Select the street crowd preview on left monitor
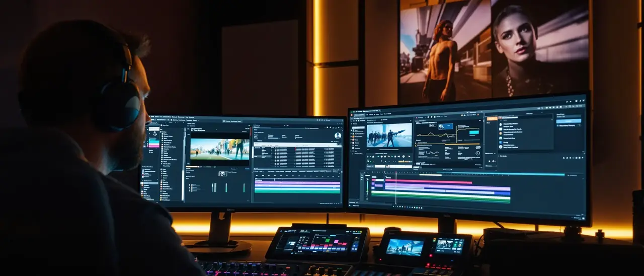Viewport: 644px width, 276px height. pyautogui.click(x=220, y=149)
